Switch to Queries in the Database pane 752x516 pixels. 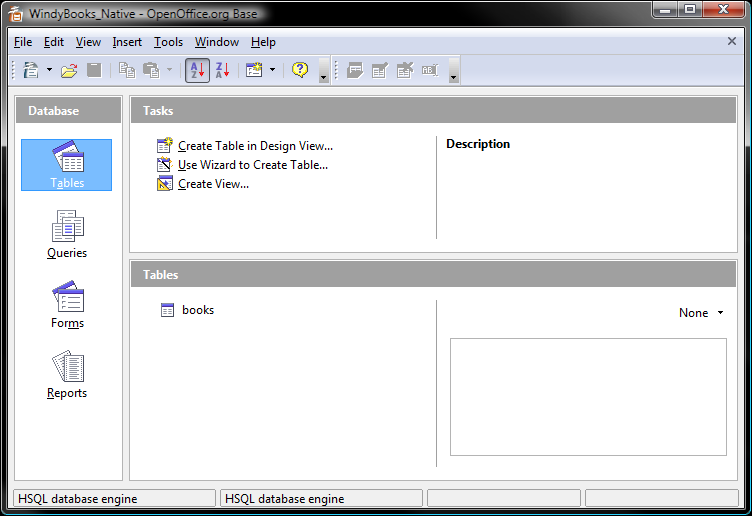pyautogui.click(x=67, y=234)
